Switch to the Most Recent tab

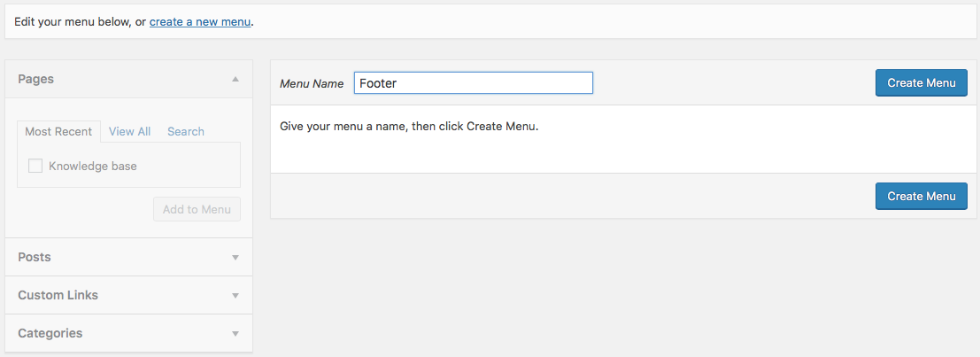(x=58, y=131)
